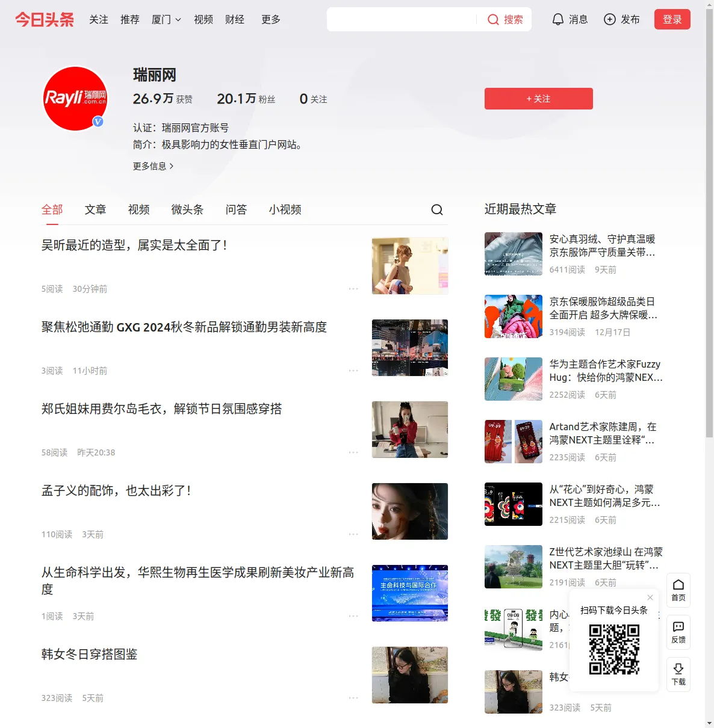Open more options for 吴昕最近的造型 article
714x728 pixels.
click(x=353, y=289)
